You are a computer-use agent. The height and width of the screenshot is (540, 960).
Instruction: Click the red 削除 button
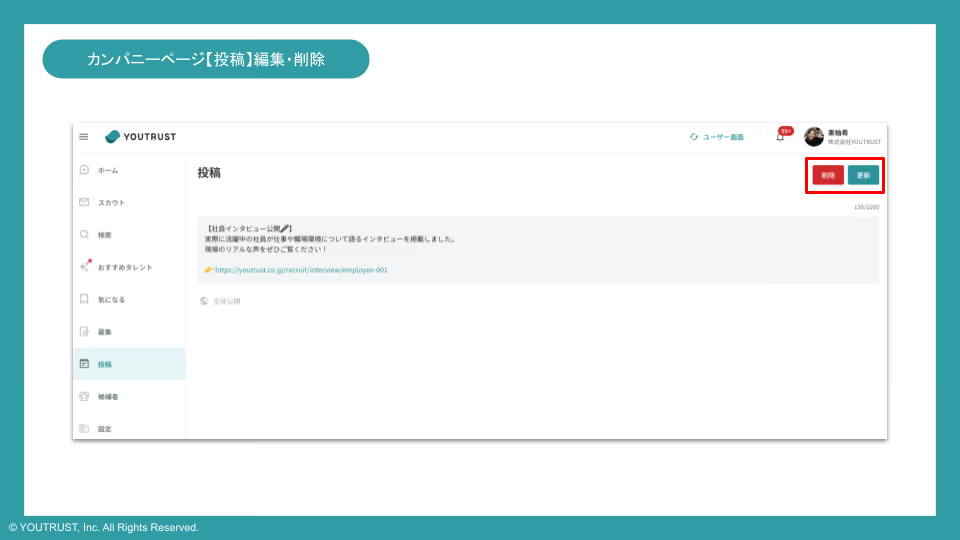click(828, 175)
